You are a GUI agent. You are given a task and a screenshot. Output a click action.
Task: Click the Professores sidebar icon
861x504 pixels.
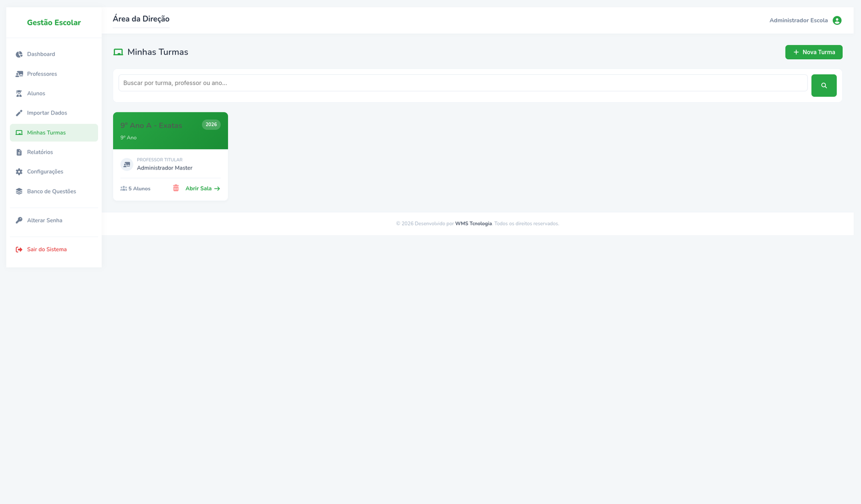click(x=19, y=74)
